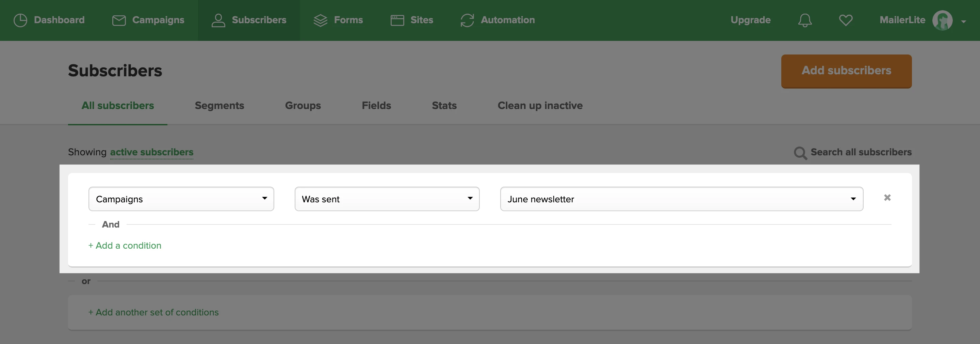The height and width of the screenshot is (344, 980).
Task: Click the Sites browser window icon
Action: (397, 20)
